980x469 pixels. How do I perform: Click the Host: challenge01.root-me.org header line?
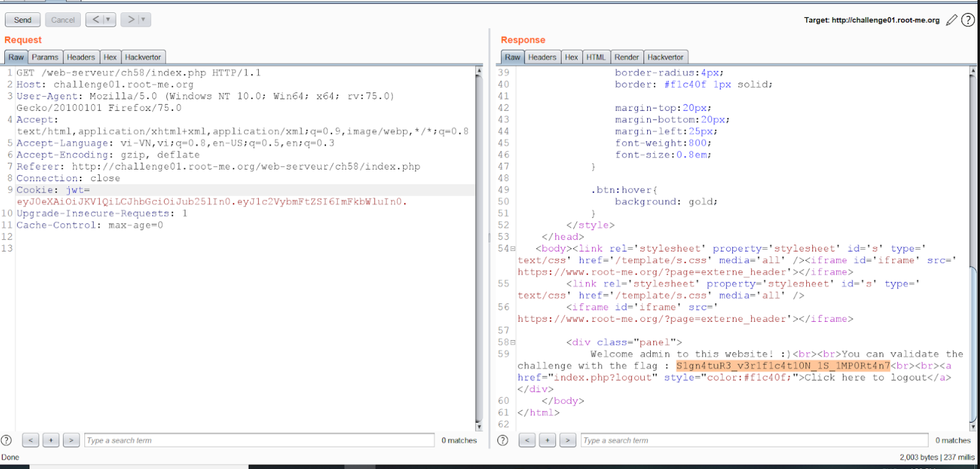click(105, 84)
